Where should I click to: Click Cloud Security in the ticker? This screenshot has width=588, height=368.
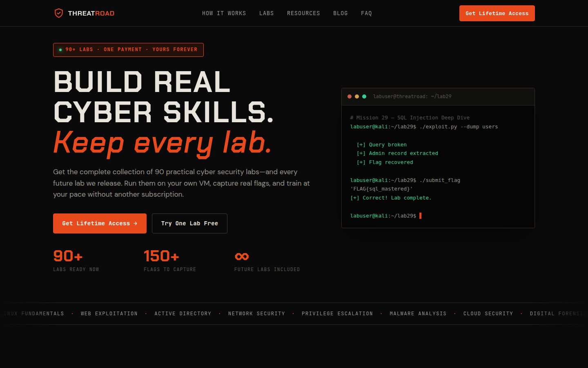(488, 314)
